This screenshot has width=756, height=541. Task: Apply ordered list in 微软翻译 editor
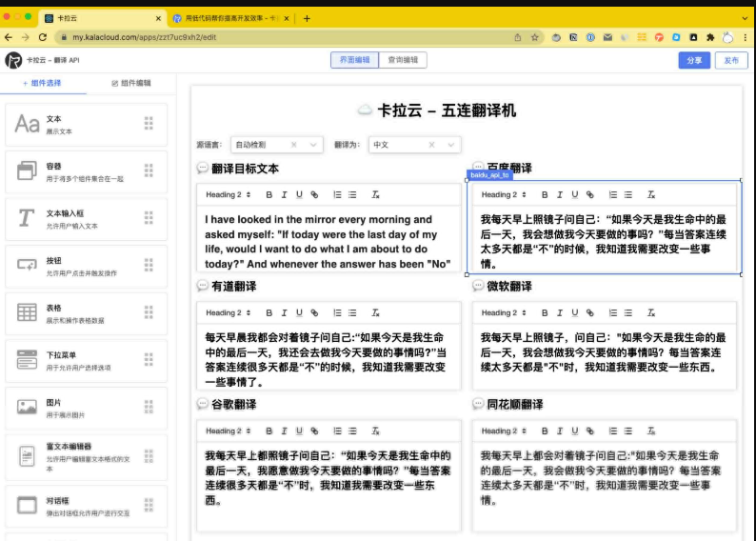[613, 313]
